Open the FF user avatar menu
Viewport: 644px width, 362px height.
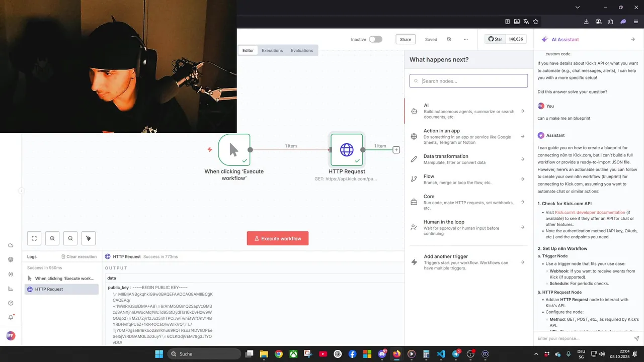11,335
